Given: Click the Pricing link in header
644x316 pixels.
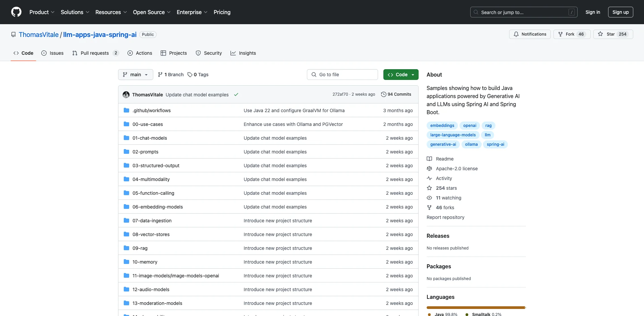Looking at the screenshot, I should (x=222, y=12).
